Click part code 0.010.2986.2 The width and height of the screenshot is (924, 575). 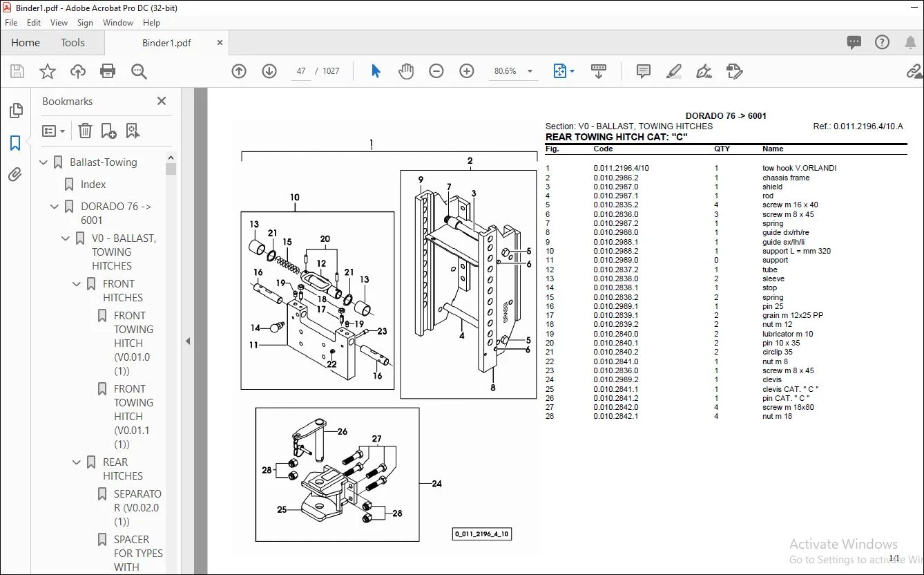pos(616,178)
